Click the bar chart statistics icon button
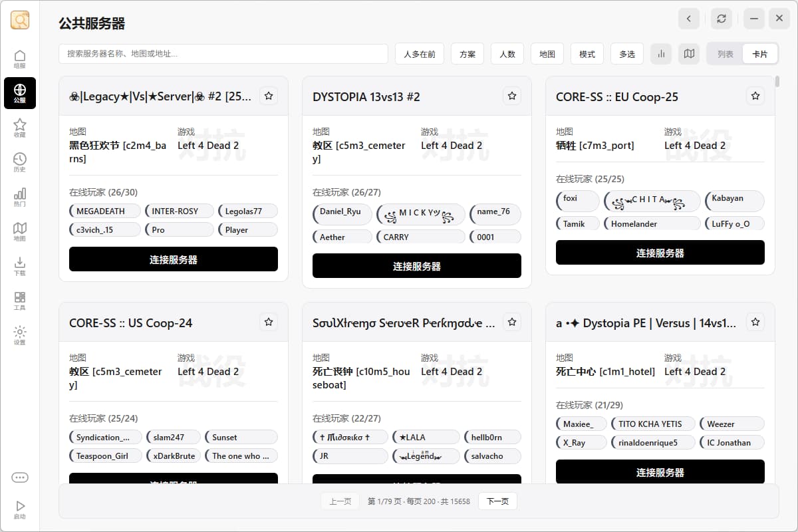The image size is (798, 532). pyautogui.click(x=661, y=54)
